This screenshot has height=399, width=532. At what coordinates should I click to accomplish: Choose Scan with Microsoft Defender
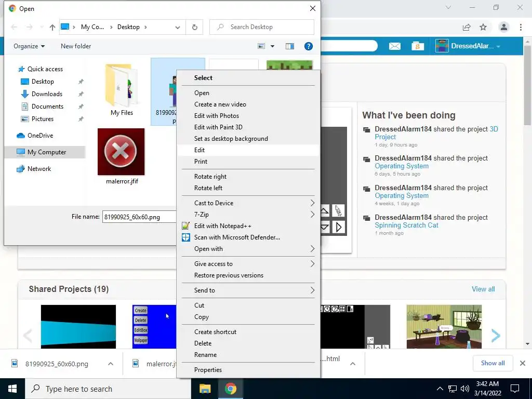coord(248,237)
